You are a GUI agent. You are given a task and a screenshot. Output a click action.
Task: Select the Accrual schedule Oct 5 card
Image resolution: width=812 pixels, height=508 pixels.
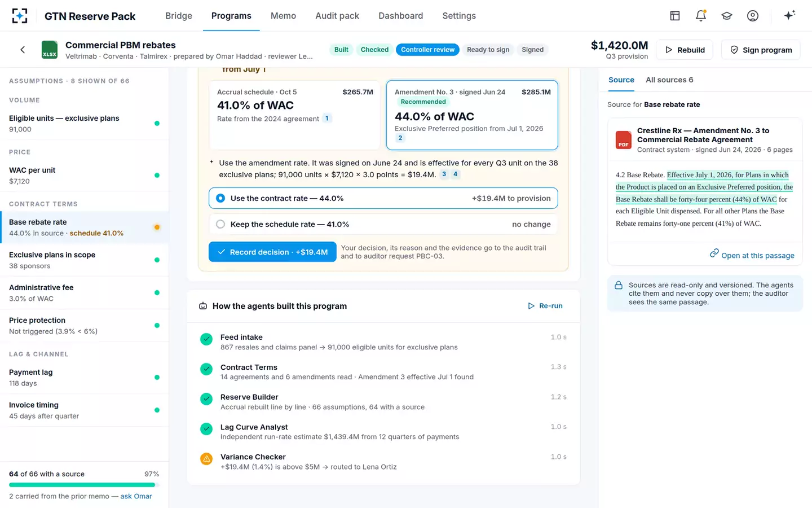295,115
